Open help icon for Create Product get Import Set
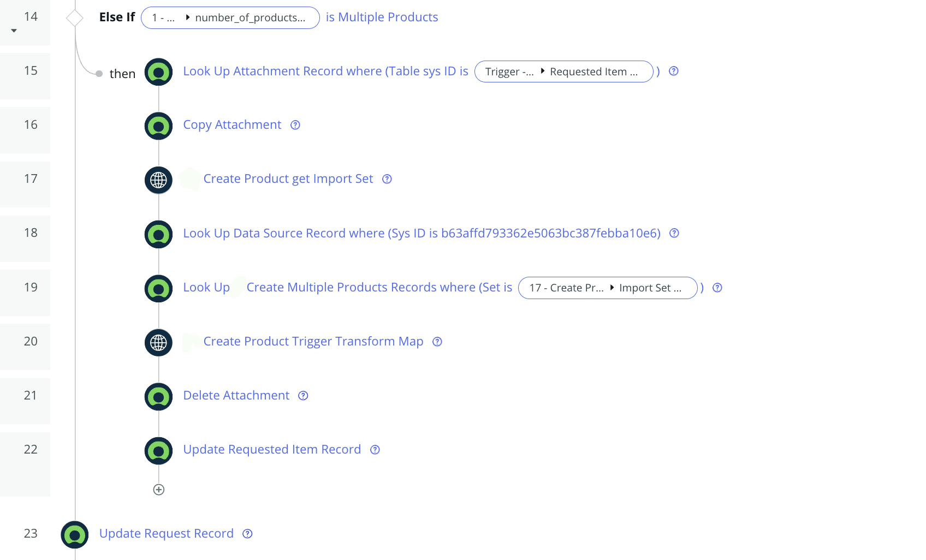Screen dimensions: 926x560 point(387,179)
